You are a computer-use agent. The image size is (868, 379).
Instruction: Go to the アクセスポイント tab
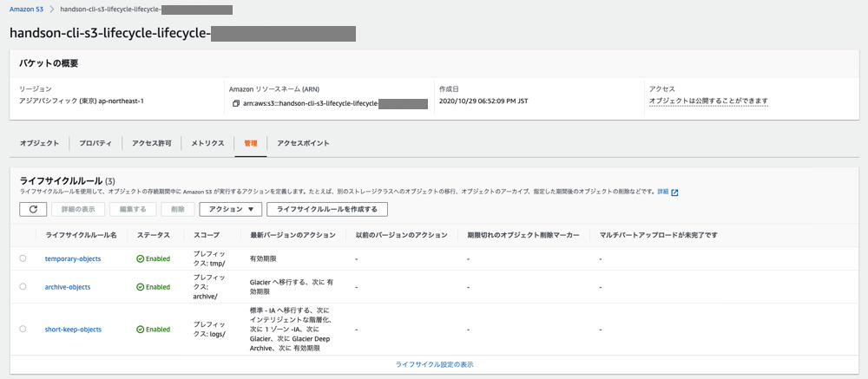[x=303, y=143]
